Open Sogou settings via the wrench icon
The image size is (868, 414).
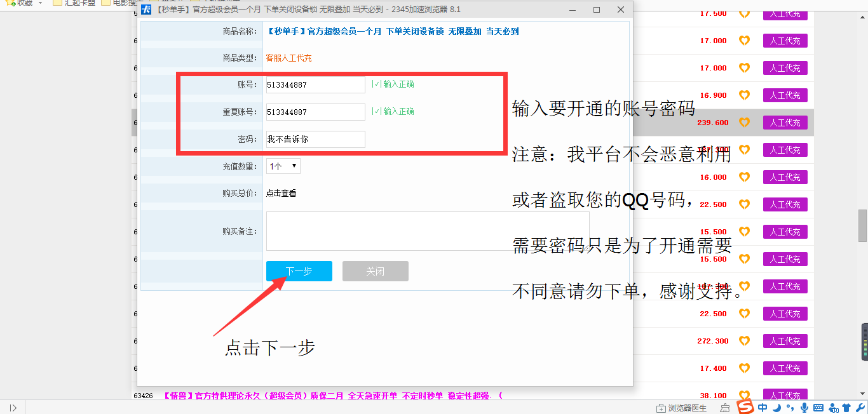click(x=862, y=407)
